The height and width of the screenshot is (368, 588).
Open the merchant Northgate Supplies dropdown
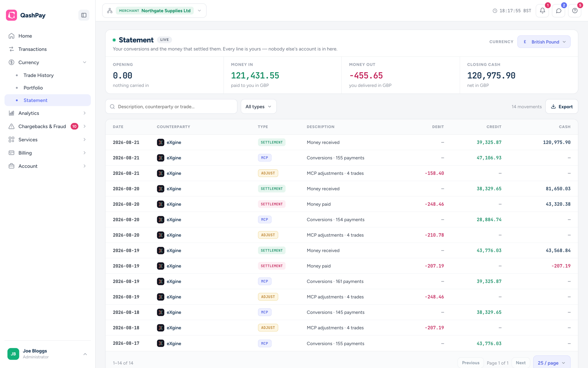point(154,11)
